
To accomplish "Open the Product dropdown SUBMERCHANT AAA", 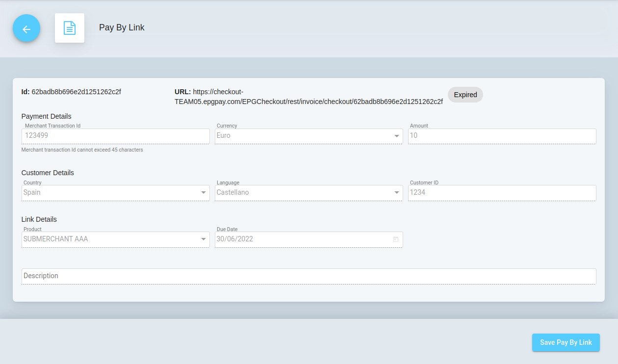I will click(204, 239).
